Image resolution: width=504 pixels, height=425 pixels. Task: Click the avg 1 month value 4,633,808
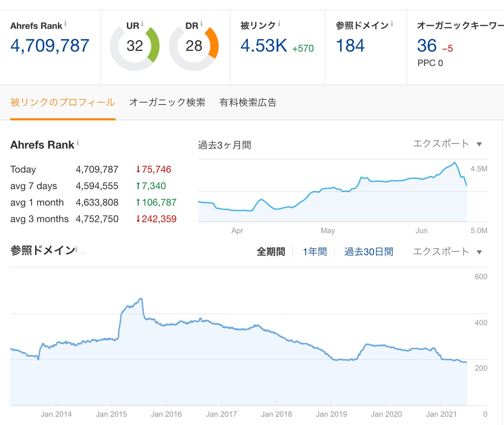[97, 202]
